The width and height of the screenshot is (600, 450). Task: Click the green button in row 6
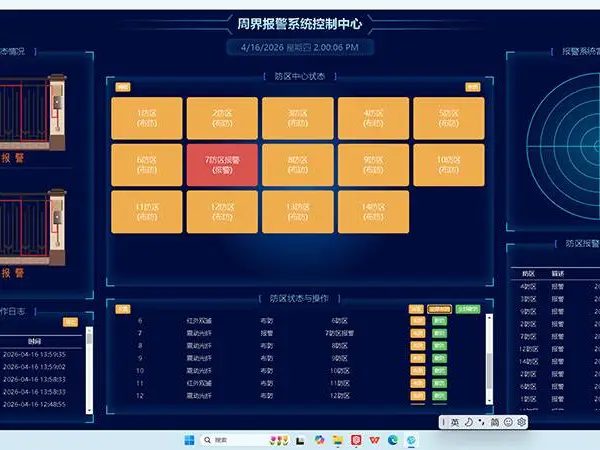439,321
